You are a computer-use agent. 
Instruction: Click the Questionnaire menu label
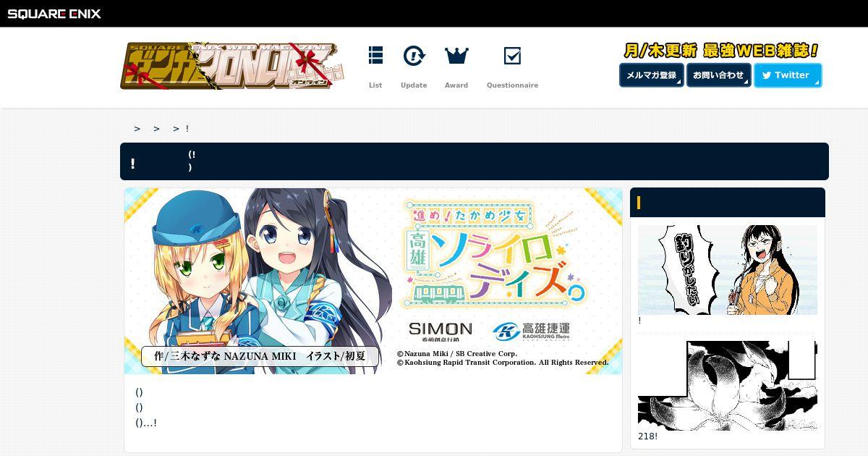click(512, 85)
